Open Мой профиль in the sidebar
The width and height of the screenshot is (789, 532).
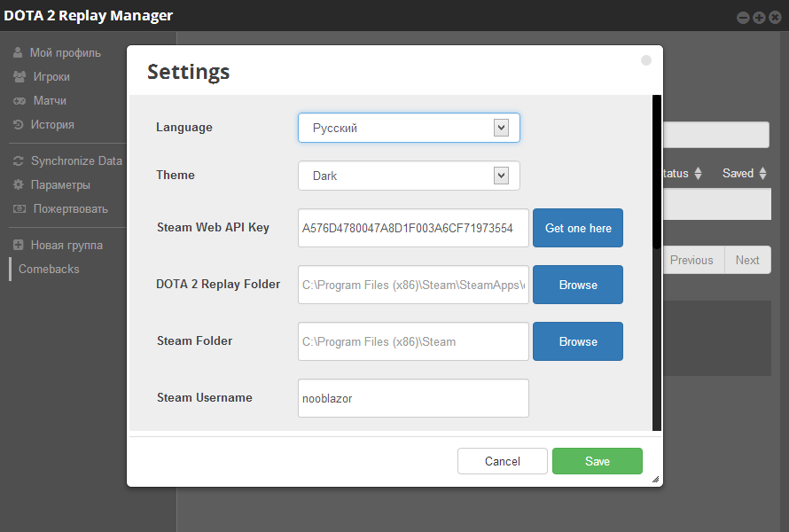pos(66,52)
